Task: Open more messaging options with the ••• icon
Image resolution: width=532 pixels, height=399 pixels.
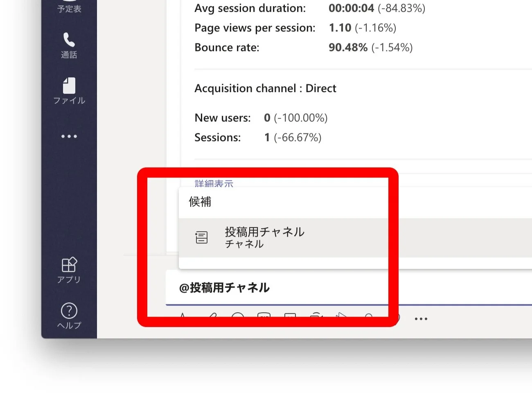Action: pyautogui.click(x=421, y=318)
